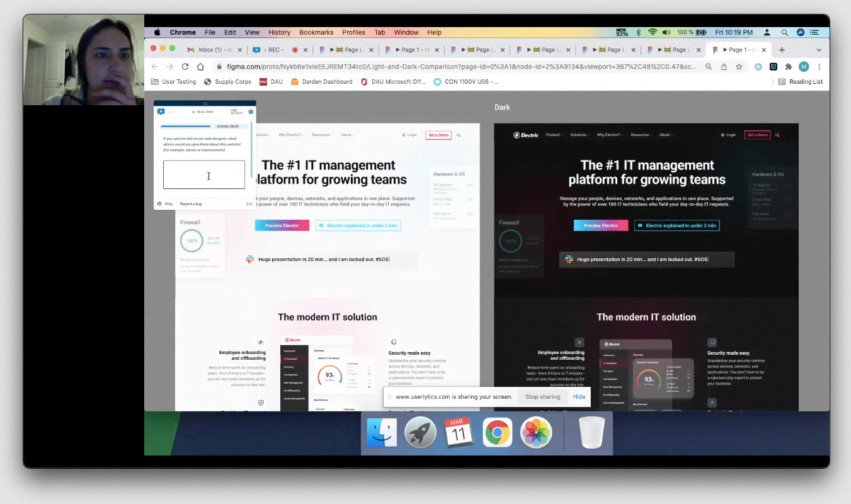This screenshot has width=851, height=504.
Task: Expand Product menu in the dark mockup
Action: pyautogui.click(x=554, y=135)
